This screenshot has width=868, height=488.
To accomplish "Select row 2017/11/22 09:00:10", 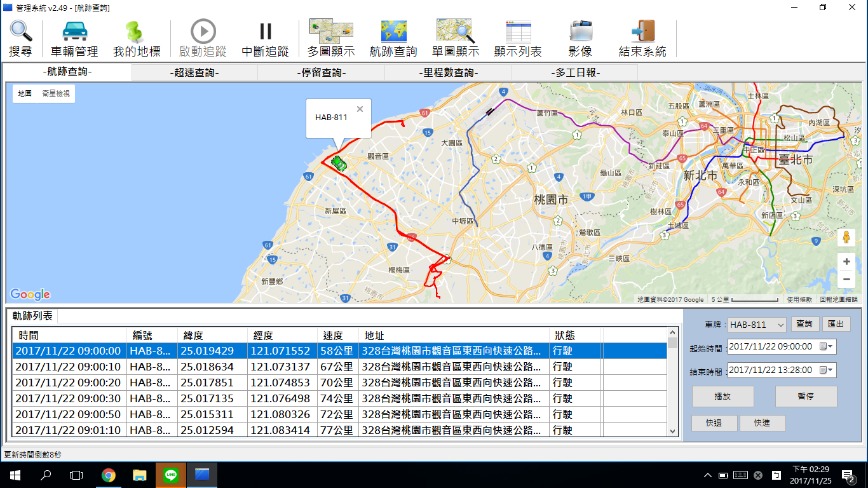I will [340, 367].
